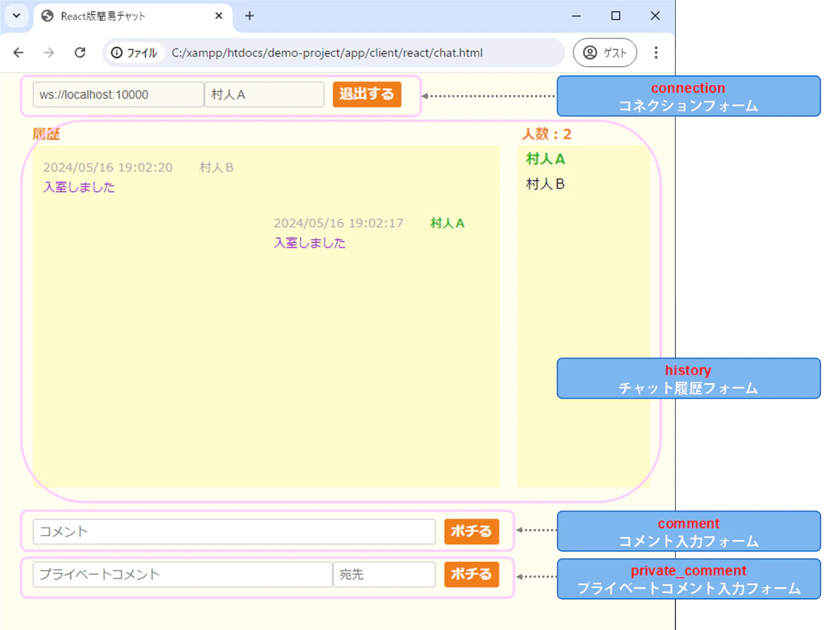Maximize the browser window
Screen dimensions: 840x630
point(616,16)
